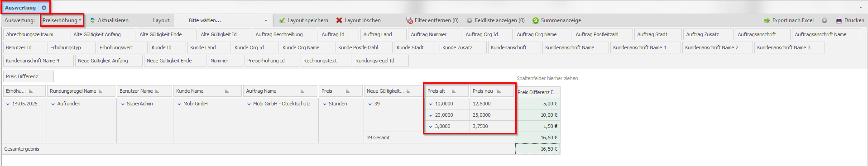Click the 10,00 € difference cell
868x166 pixels.
(x=538, y=115)
